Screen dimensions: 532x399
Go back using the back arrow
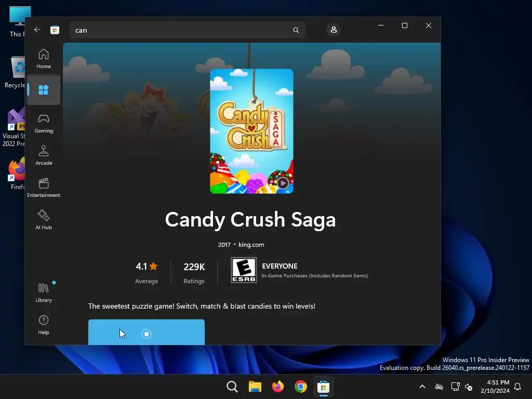[x=37, y=30]
